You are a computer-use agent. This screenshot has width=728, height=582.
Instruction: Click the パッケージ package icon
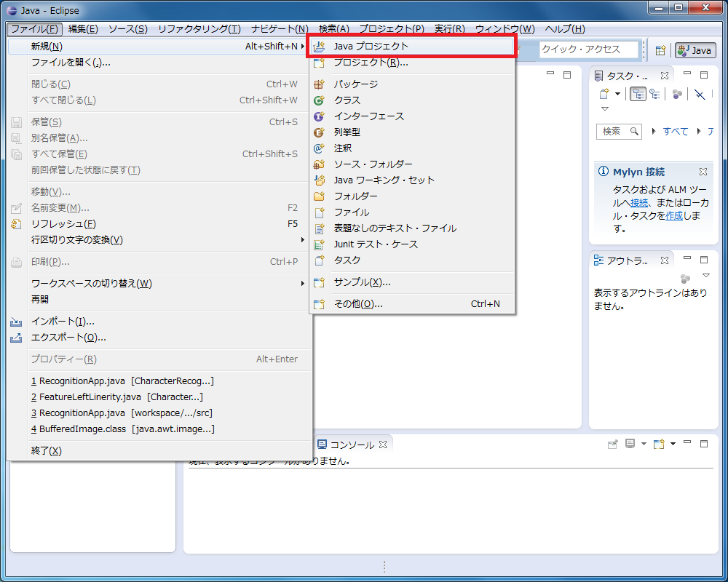[319, 84]
